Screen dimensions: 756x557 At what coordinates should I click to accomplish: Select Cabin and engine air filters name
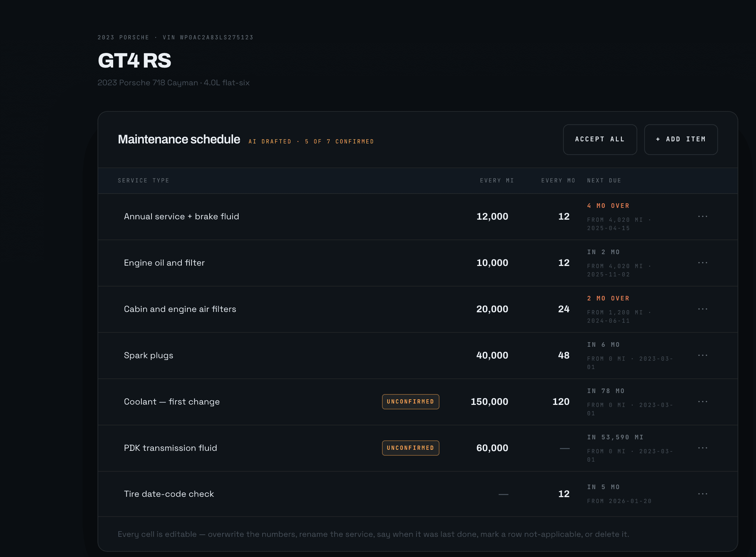click(180, 309)
